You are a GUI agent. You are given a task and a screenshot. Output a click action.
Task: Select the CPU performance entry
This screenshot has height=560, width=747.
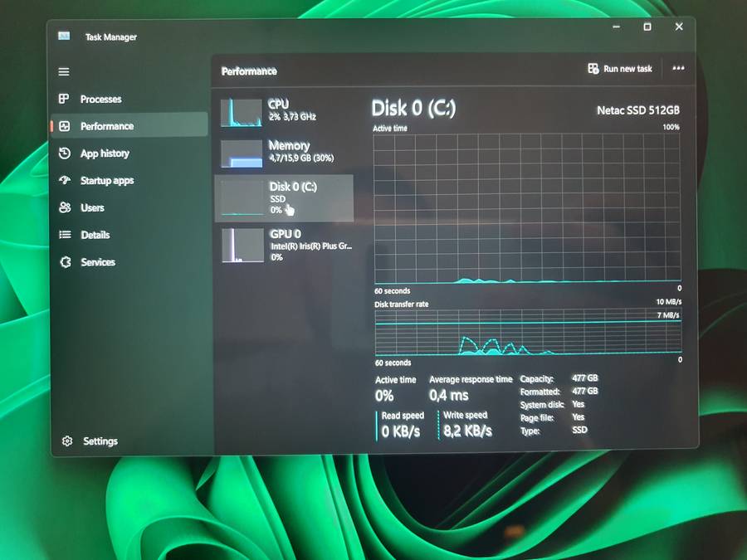pyautogui.click(x=286, y=109)
